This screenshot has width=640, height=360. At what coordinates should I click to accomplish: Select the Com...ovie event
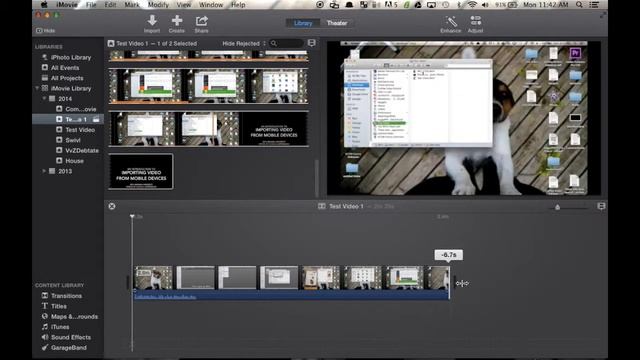point(77,109)
